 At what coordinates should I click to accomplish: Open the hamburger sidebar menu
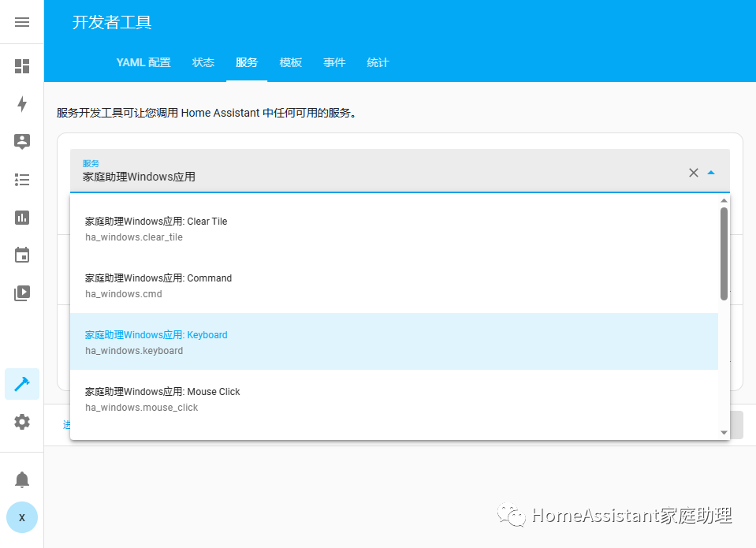coord(22,22)
